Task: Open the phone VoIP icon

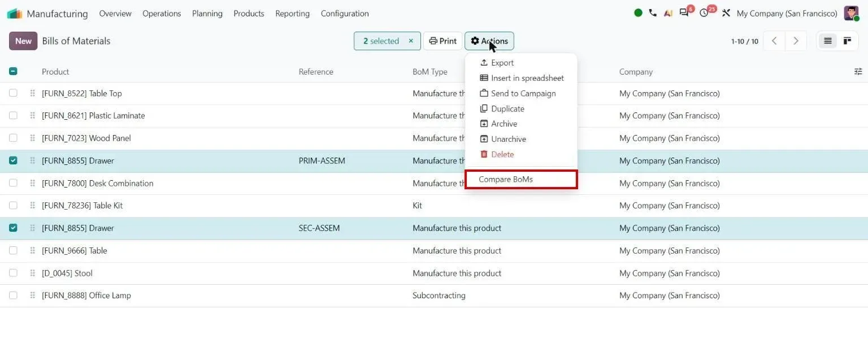Action: [653, 13]
